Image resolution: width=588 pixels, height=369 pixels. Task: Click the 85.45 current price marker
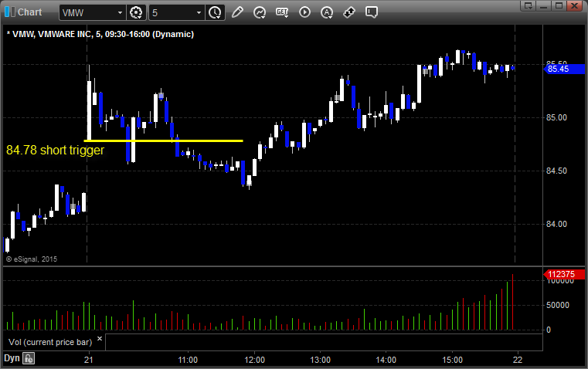pos(564,69)
